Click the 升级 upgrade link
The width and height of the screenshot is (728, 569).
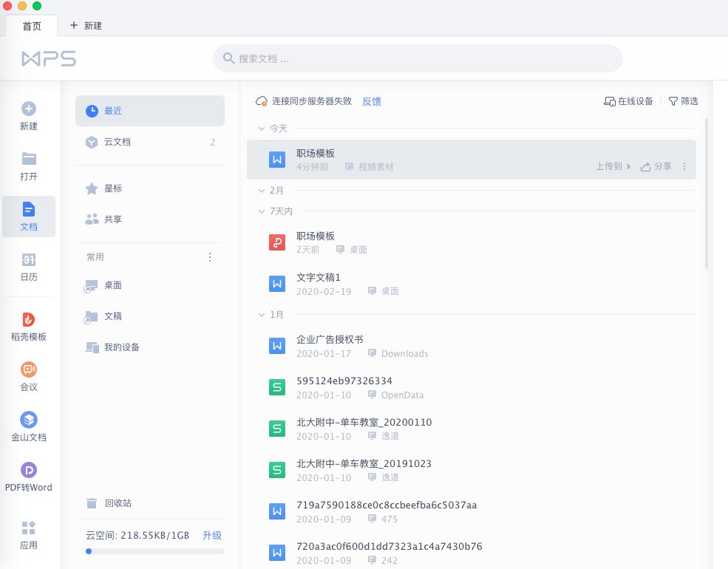point(212,535)
